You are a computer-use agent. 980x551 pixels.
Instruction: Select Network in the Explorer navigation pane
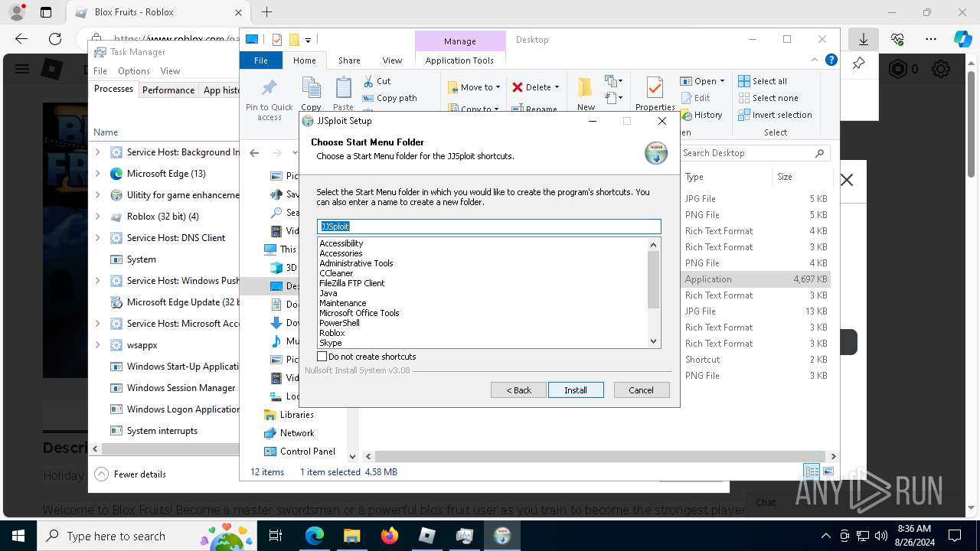pyautogui.click(x=297, y=433)
